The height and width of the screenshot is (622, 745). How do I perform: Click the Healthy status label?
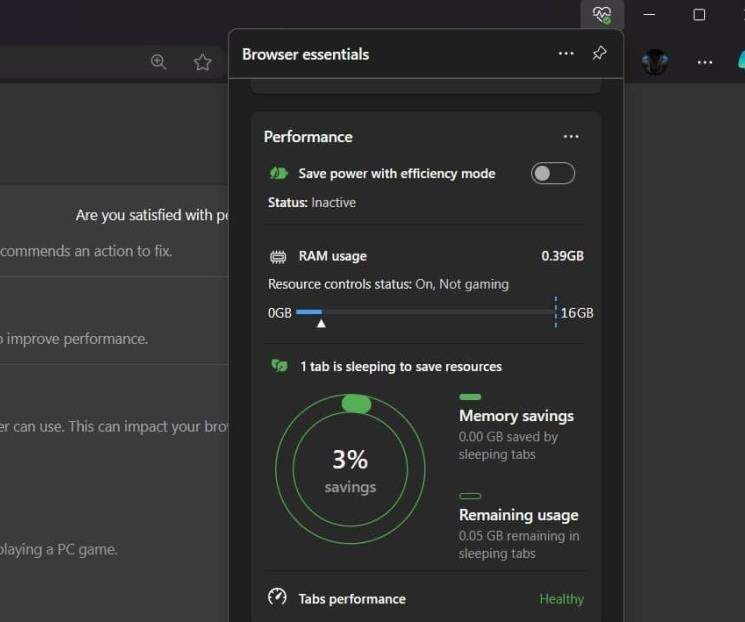click(562, 599)
